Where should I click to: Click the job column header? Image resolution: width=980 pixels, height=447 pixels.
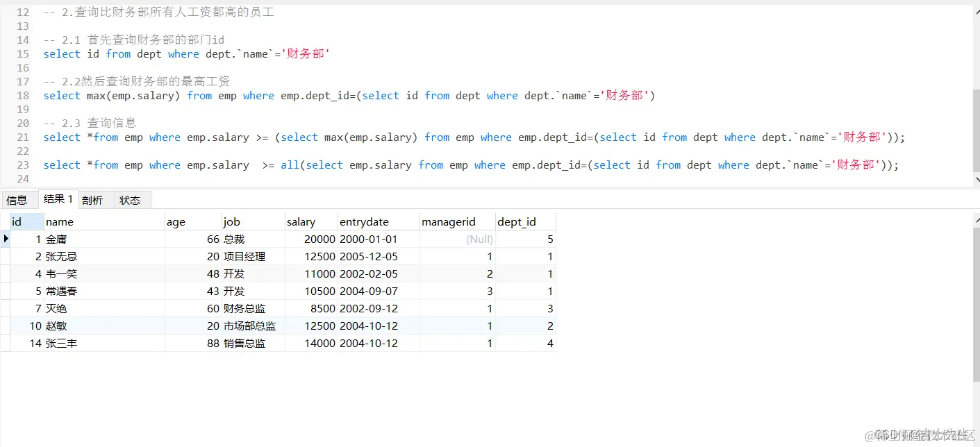pos(253,221)
